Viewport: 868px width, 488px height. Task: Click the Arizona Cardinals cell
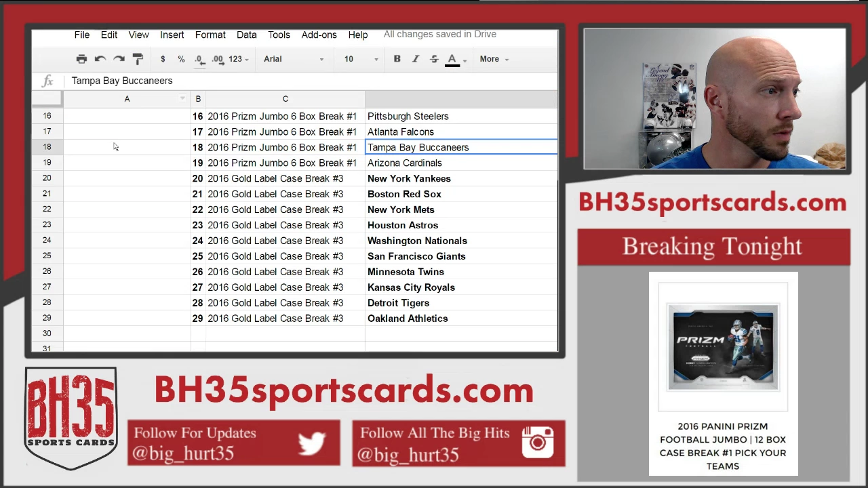461,163
